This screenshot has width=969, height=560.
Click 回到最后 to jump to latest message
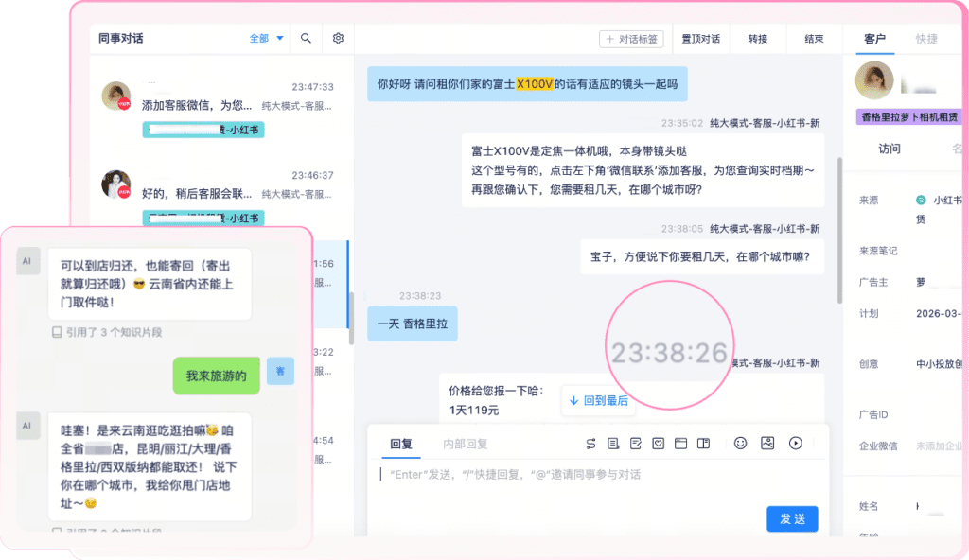[x=598, y=400]
